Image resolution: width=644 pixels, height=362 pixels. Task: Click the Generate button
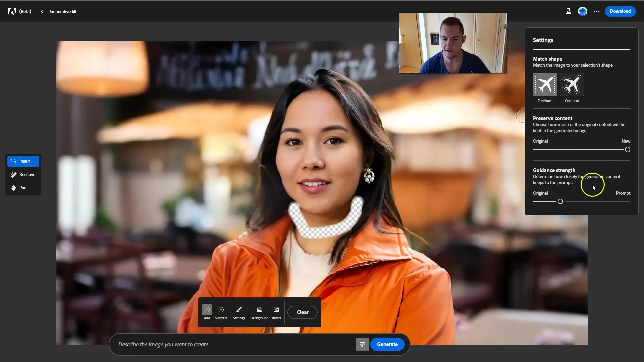click(x=387, y=344)
